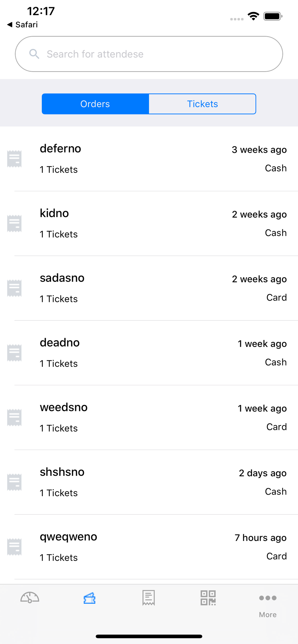Open the shshsno order from 2 days ago
298x644 pixels.
[149, 482]
